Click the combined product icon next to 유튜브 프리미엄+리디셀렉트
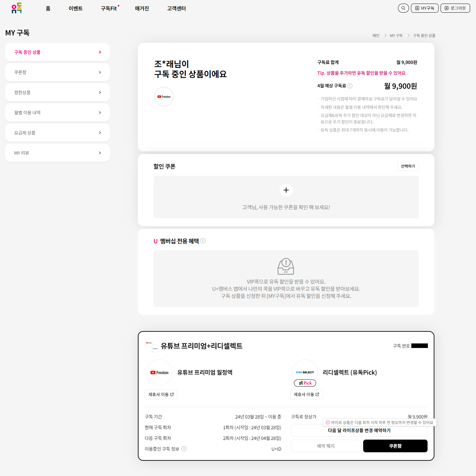Image resolution: width=476 pixels, height=476 pixels. coord(152,346)
